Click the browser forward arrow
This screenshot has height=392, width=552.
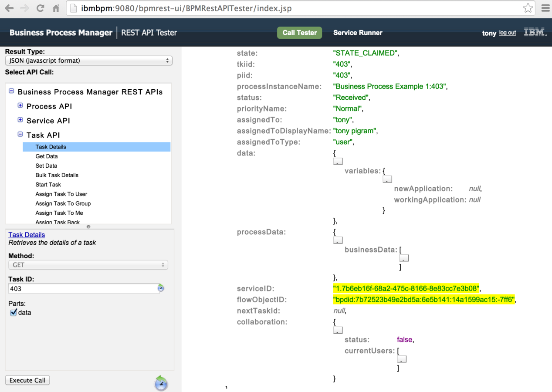pyautogui.click(x=24, y=8)
